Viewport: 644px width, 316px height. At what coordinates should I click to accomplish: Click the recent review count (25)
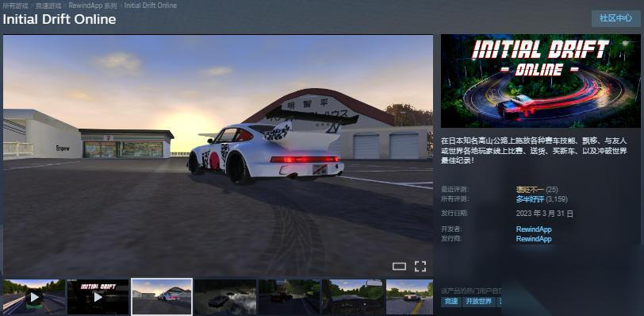click(551, 190)
